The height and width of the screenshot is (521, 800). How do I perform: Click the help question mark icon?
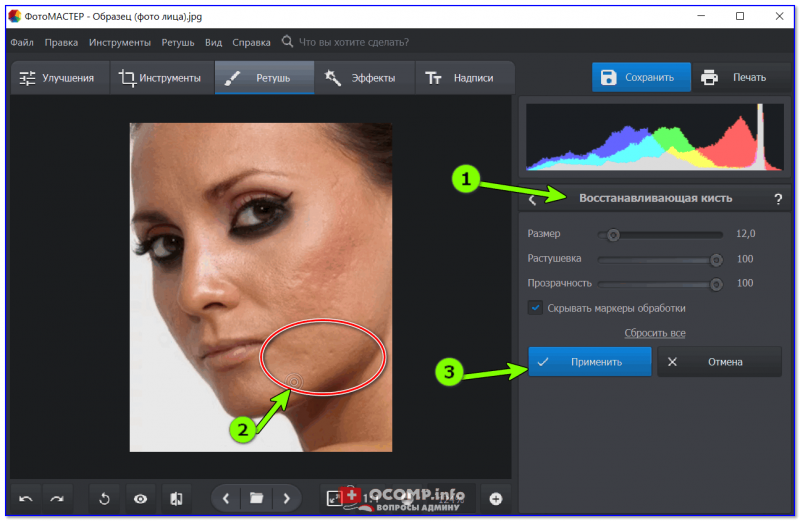click(778, 199)
